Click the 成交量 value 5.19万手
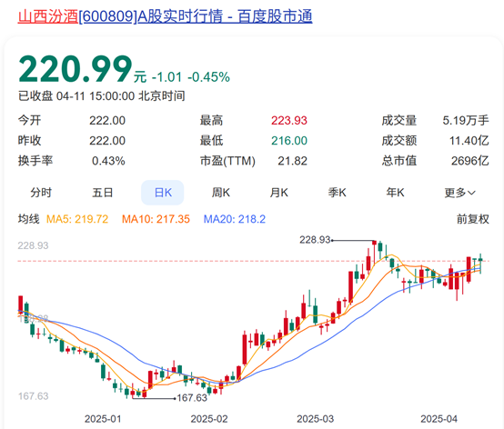Screen dimensions: 504x429 click(466, 121)
